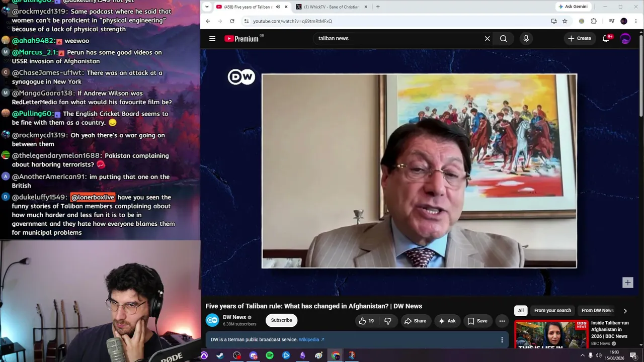View site information in address bar
The height and width of the screenshot is (362, 644).
pyautogui.click(x=246, y=21)
